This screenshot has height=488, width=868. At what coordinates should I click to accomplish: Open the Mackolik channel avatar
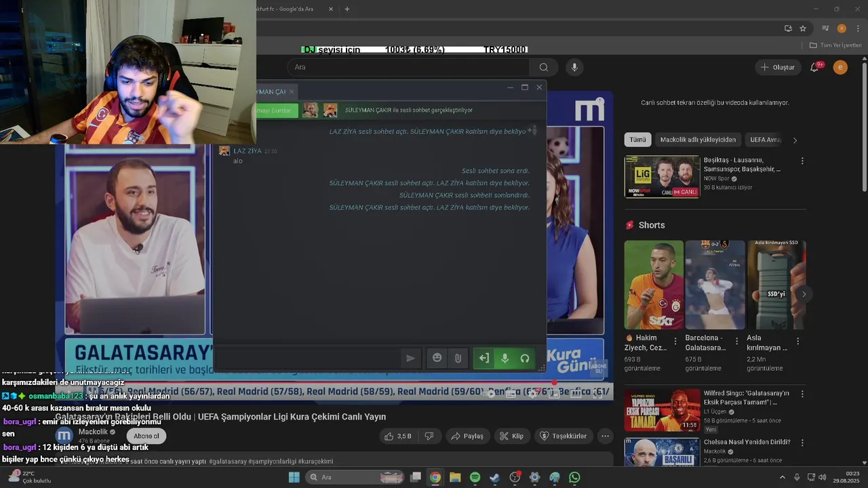pyautogui.click(x=64, y=436)
